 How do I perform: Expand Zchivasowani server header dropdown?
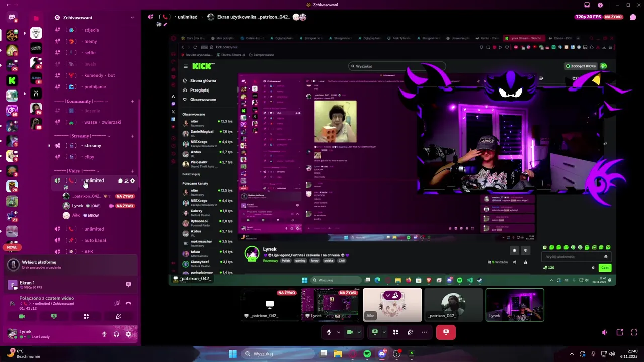click(132, 18)
